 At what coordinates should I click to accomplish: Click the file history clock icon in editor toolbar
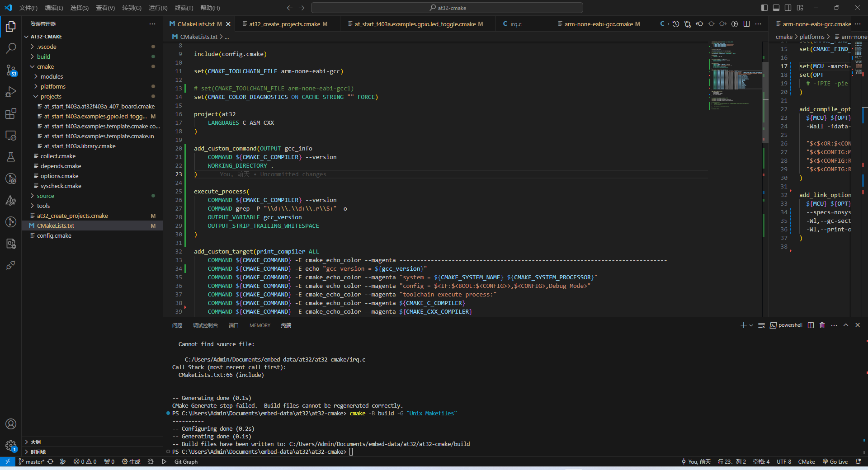point(676,24)
